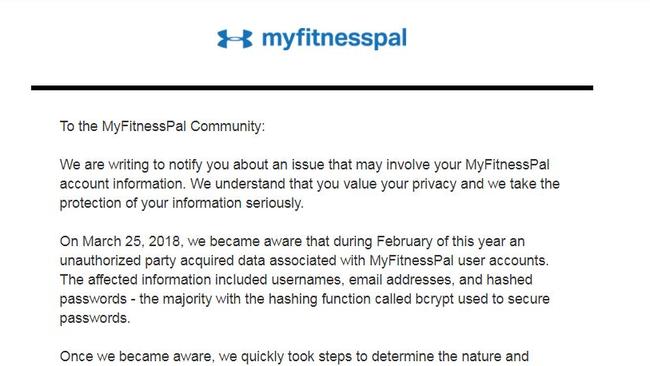Click 'protection of your information seriously' line
Viewport: 650px width, 366px height.
pyautogui.click(x=182, y=203)
